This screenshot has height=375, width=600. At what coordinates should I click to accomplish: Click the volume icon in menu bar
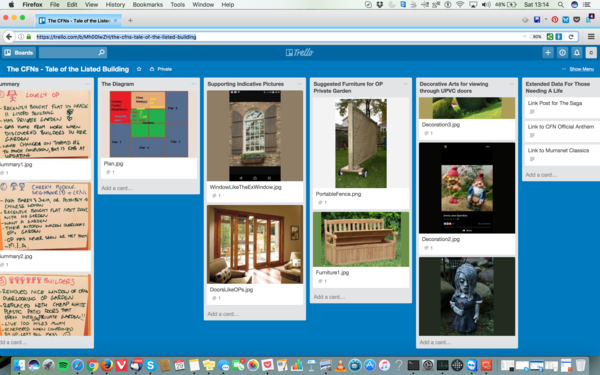pos(486,5)
